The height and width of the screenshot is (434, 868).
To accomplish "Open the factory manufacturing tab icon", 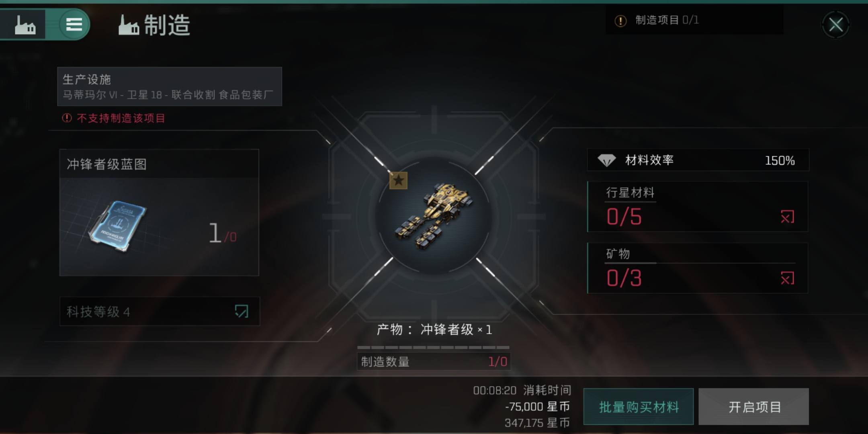I will click(25, 25).
